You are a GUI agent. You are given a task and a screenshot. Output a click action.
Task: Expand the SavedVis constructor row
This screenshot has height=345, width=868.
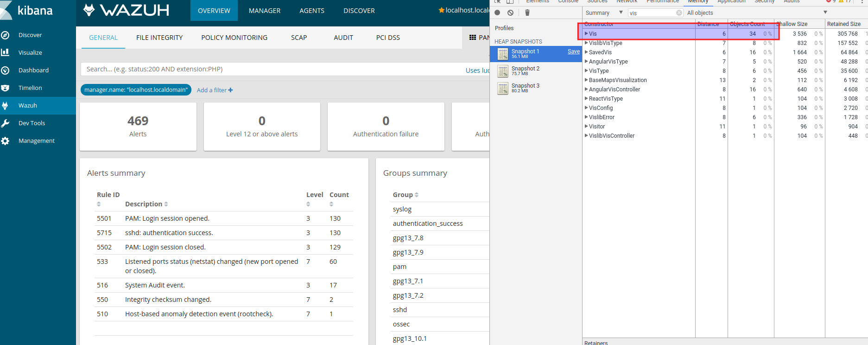tap(586, 52)
